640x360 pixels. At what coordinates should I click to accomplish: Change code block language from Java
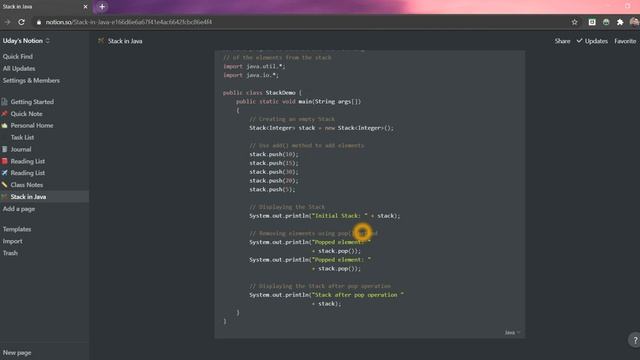pyautogui.click(x=512, y=332)
